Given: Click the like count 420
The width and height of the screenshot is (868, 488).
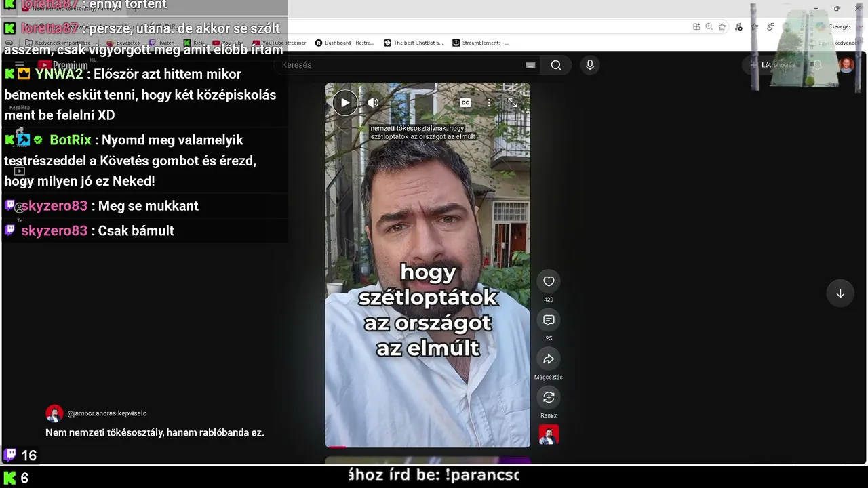Looking at the screenshot, I should [549, 300].
